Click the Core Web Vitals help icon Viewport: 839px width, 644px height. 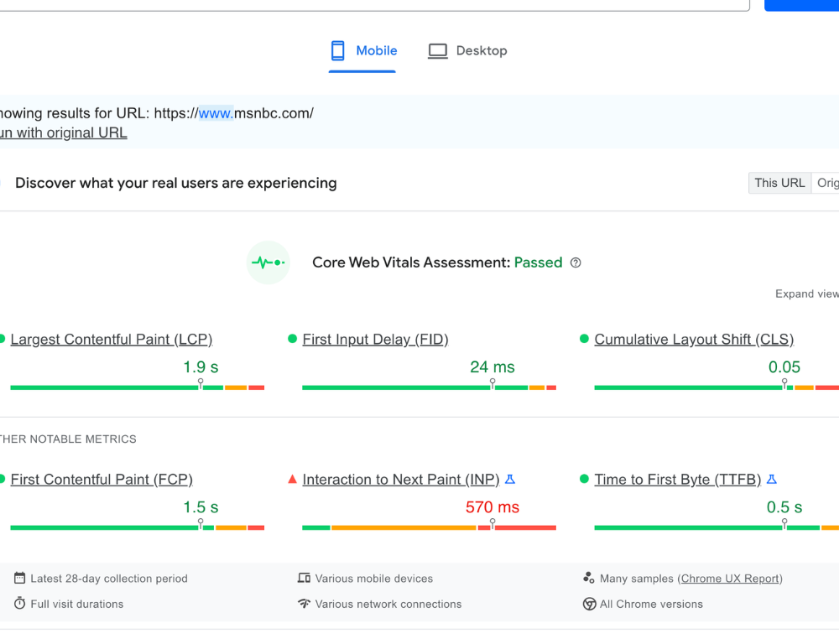click(576, 262)
